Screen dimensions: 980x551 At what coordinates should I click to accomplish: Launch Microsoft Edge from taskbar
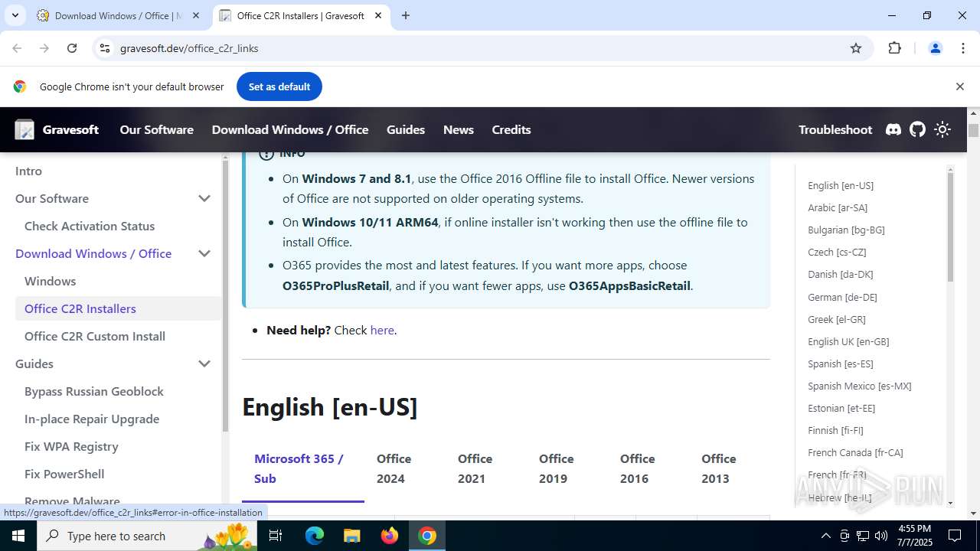click(x=315, y=536)
